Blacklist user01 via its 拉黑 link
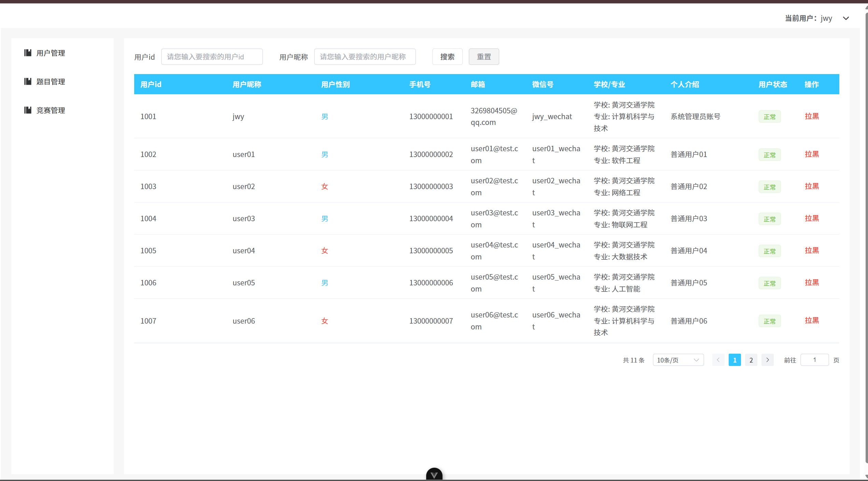Image resolution: width=868 pixels, height=481 pixels. pos(811,154)
